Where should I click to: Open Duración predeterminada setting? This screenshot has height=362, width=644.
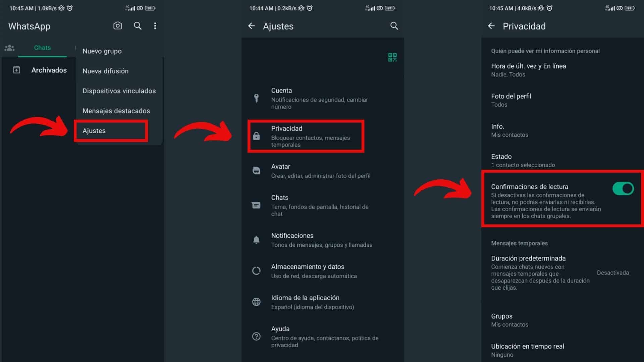[x=562, y=273]
